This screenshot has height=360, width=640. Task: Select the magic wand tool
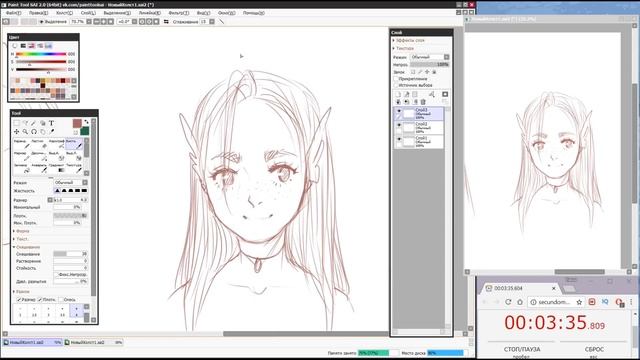[34, 123]
